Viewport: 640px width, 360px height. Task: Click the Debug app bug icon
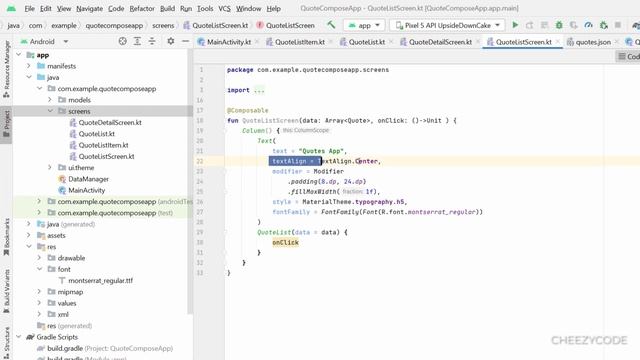click(559, 25)
